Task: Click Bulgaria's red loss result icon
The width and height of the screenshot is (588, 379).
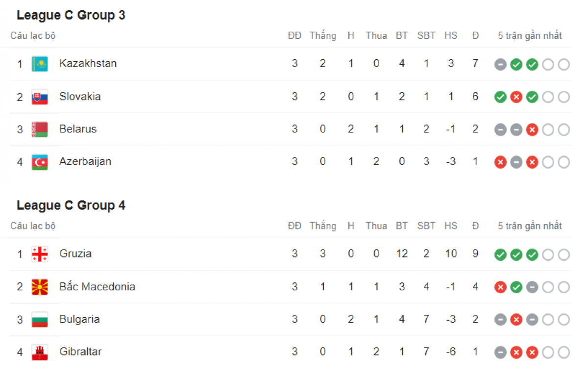Action: [x=516, y=320]
